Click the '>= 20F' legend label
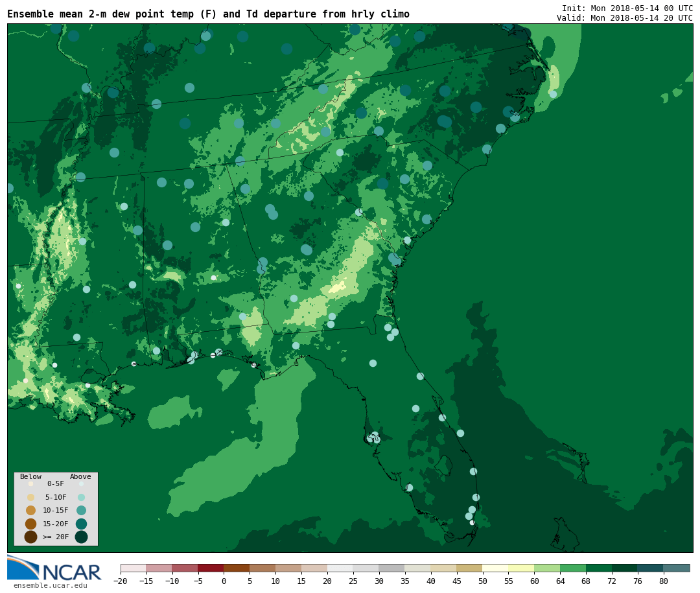 coord(56,537)
